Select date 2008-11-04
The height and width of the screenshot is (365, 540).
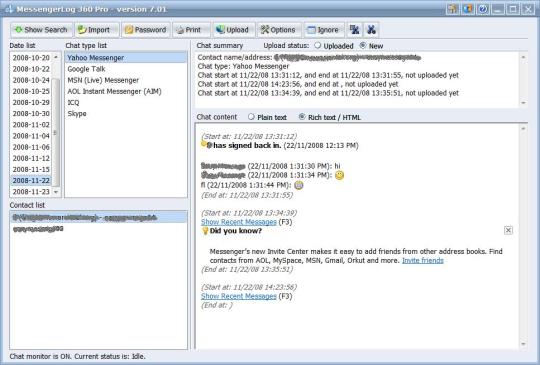point(31,136)
